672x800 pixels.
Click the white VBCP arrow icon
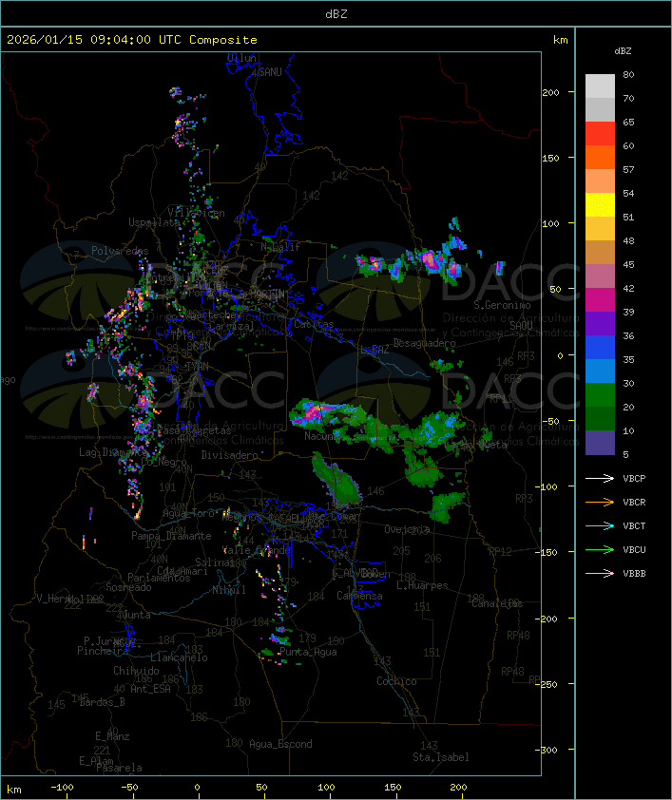point(600,479)
